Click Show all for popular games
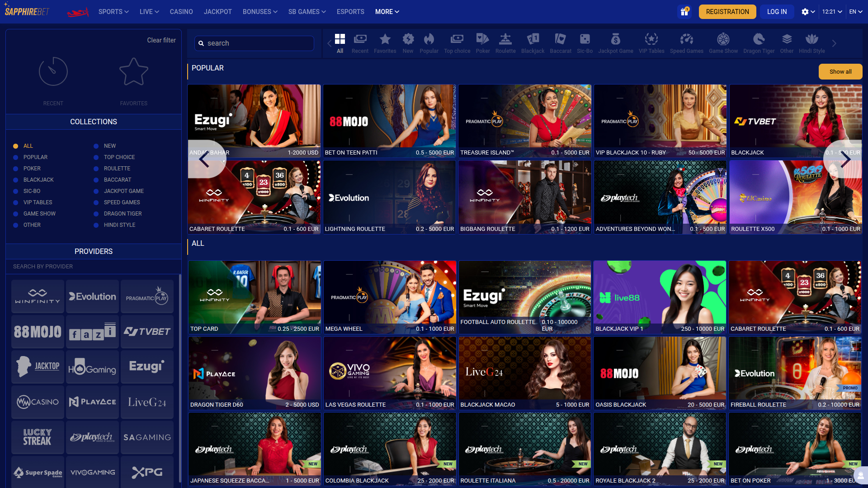This screenshot has height=488, width=868. tap(840, 71)
